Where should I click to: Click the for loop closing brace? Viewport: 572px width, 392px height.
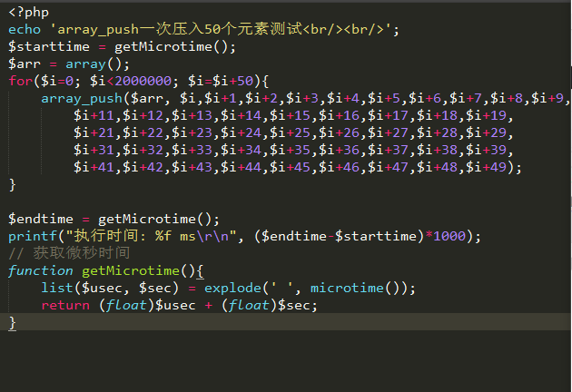[x=13, y=184]
